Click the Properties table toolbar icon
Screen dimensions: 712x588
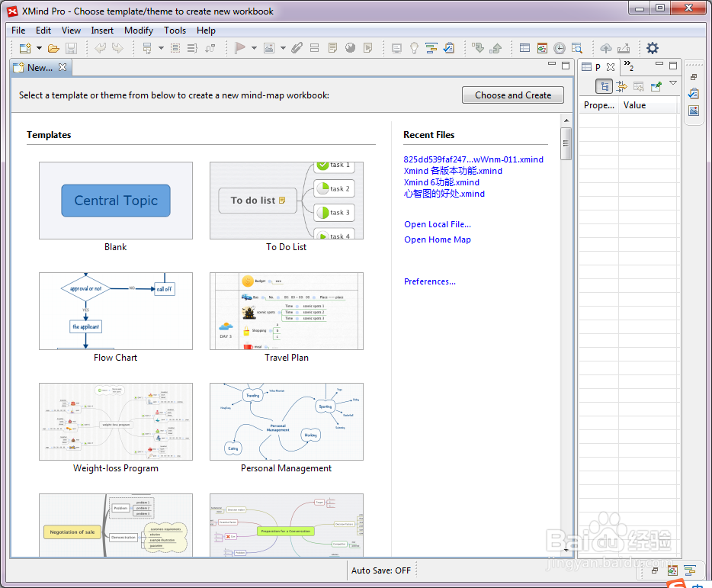point(524,48)
